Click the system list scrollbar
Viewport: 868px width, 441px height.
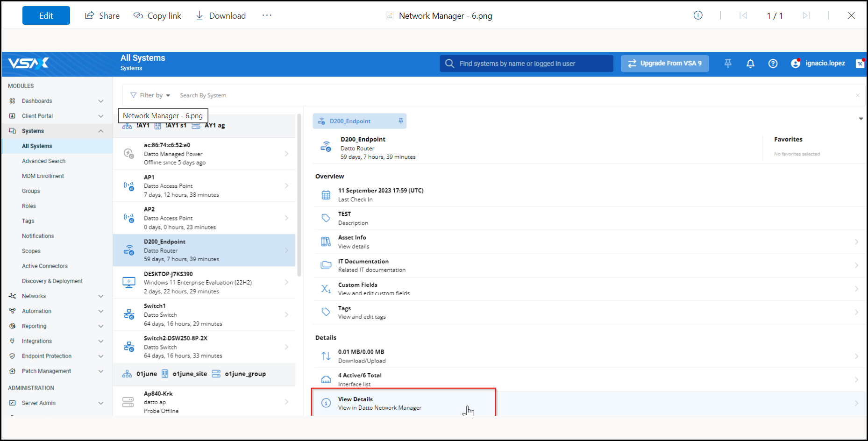[299, 195]
